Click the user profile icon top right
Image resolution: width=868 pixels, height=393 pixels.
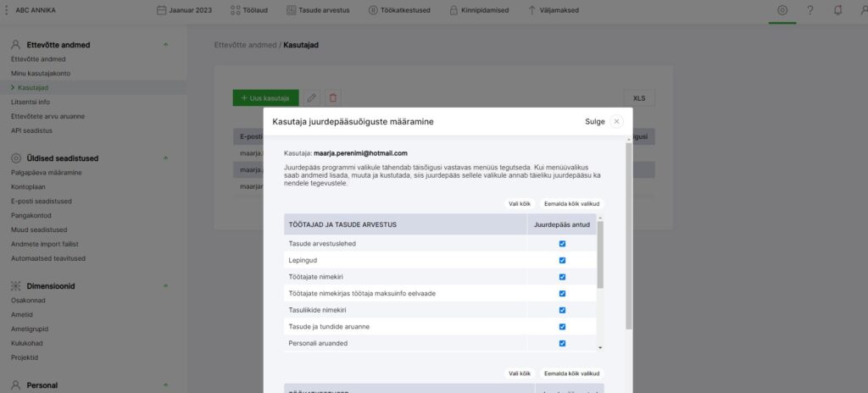click(863, 10)
